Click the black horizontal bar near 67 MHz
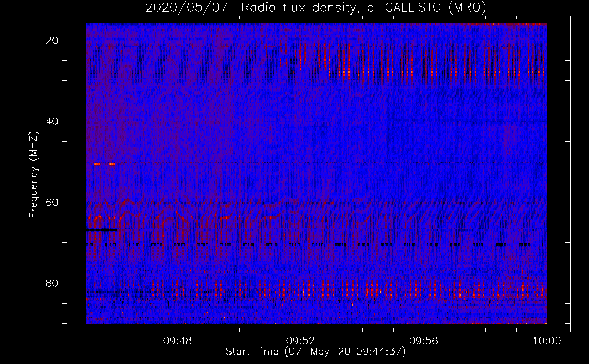 pos(102,230)
